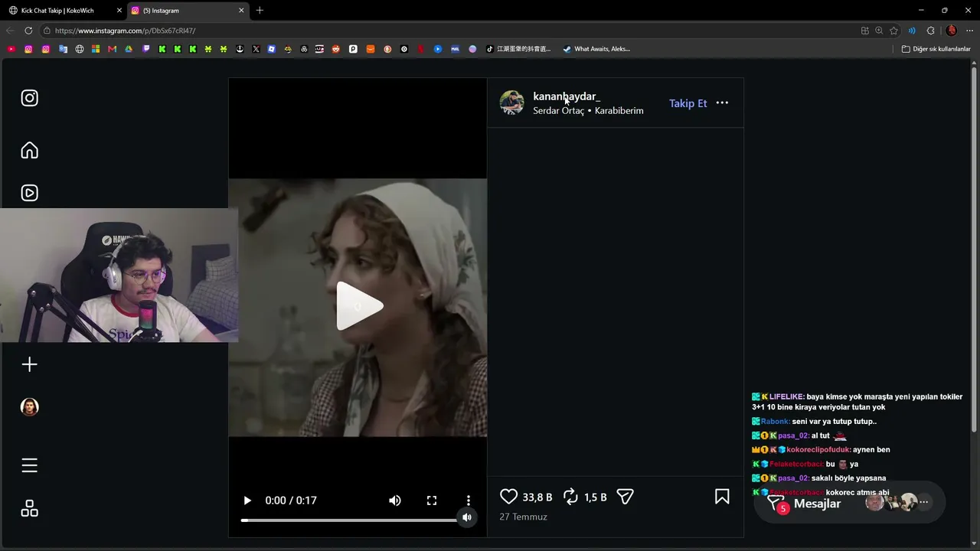
Task: Go to Instagram Home from the sidebar
Action: [29, 150]
